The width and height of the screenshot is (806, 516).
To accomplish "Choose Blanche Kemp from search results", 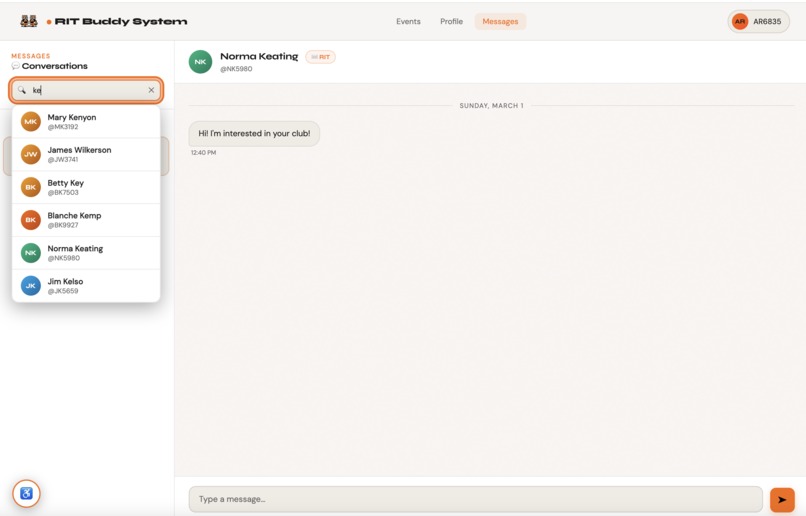I will (86, 220).
